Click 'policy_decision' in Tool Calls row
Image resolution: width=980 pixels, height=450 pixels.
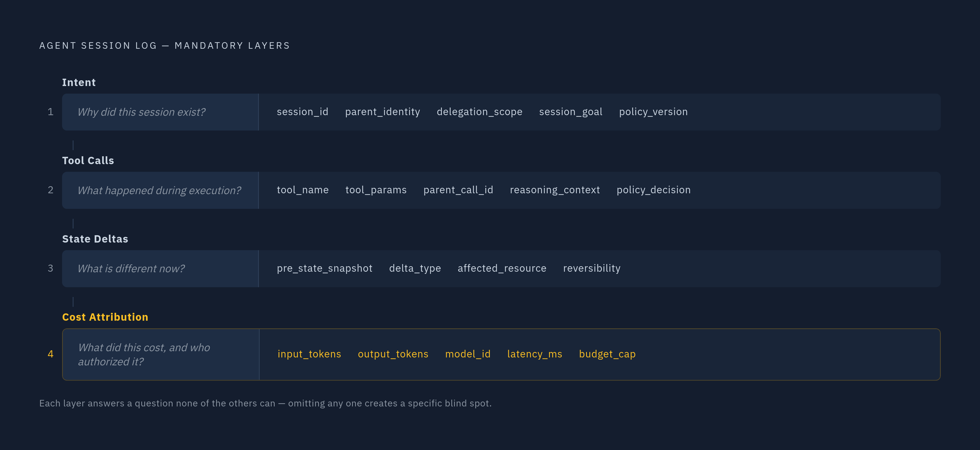pos(653,190)
